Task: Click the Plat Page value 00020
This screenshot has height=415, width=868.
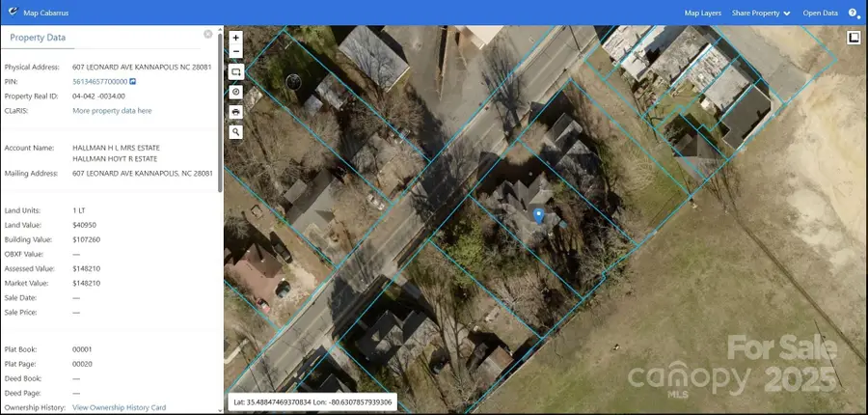Action: 82,364
